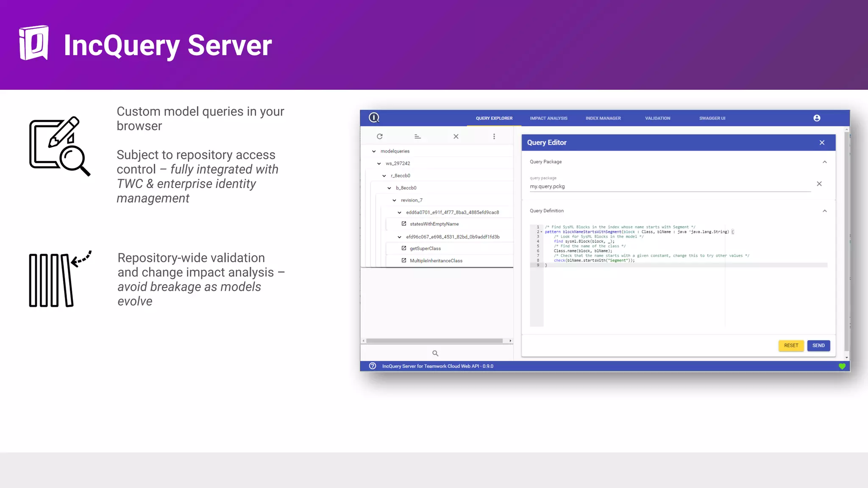Refresh the query tree

380,136
